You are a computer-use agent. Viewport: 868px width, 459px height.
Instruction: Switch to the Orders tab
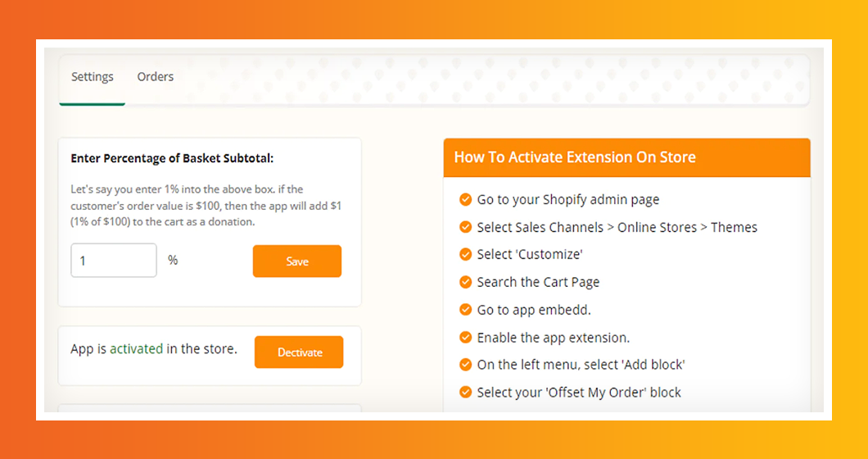(x=156, y=77)
